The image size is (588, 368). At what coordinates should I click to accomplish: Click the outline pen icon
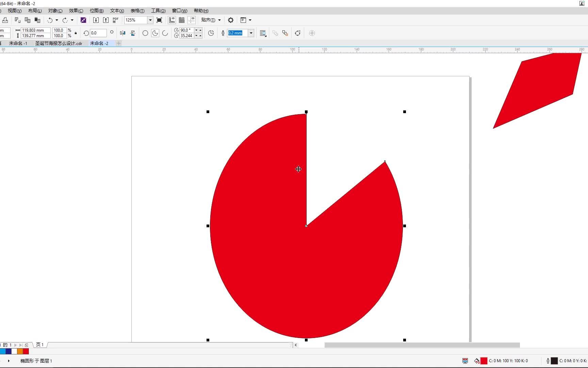[x=223, y=33]
